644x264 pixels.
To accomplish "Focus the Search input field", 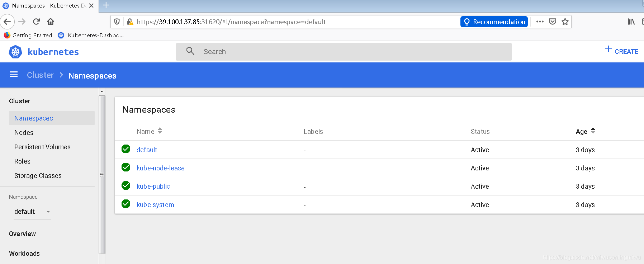I will coord(344,52).
